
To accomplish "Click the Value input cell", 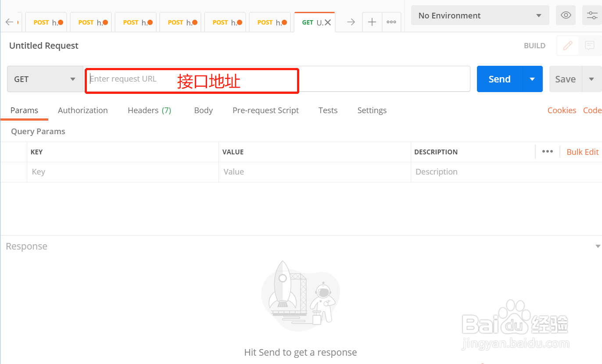I will tap(315, 172).
